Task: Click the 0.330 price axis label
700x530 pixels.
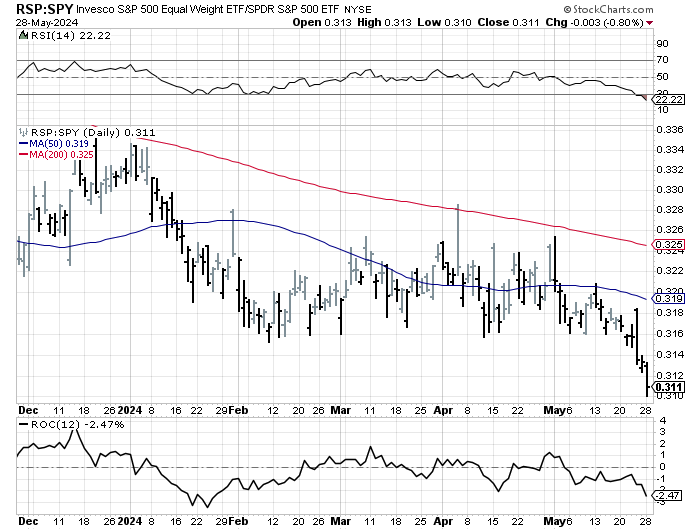Action: click(670, 190)
